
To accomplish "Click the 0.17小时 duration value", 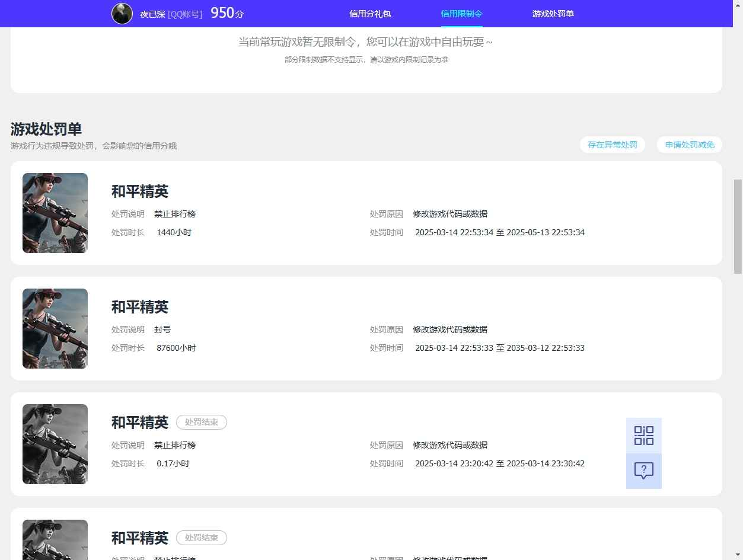I will coord(173,463).
